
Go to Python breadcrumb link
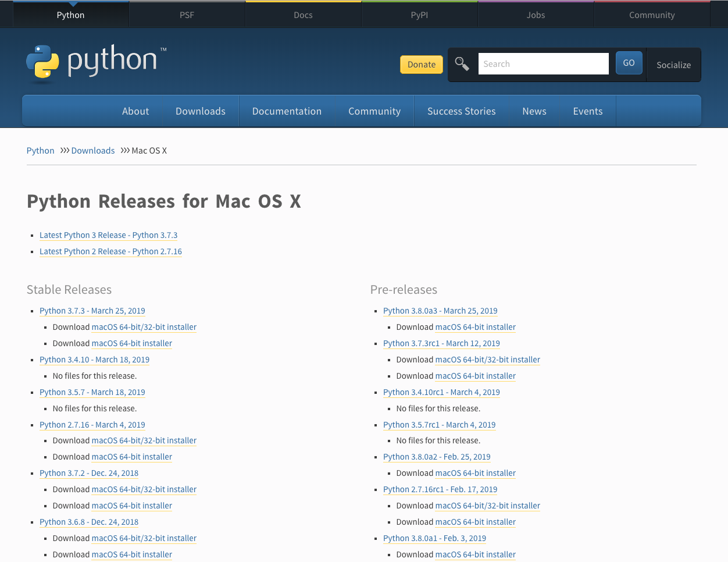40,151
